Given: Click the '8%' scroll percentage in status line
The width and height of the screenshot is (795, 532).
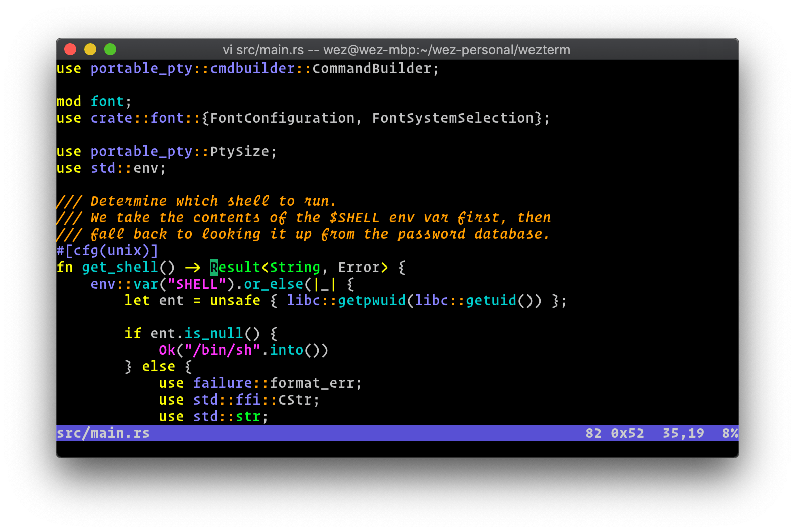Looking at the screenshot, I should tap(730, 433).
